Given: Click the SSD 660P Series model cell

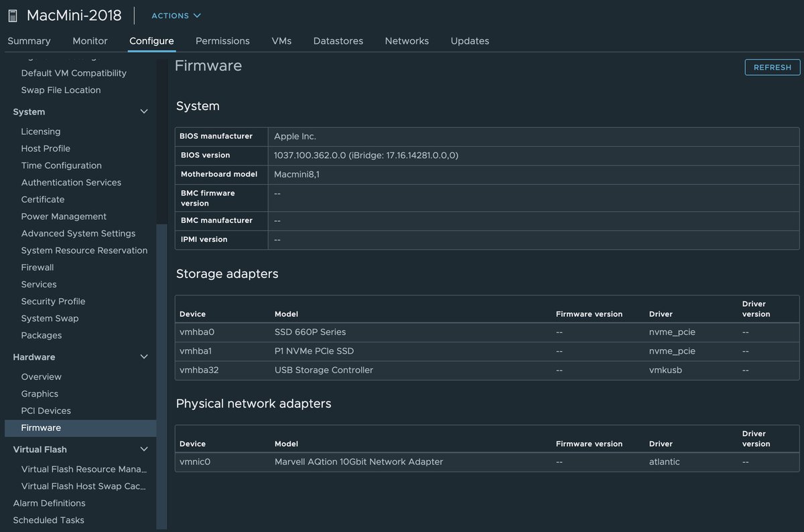Looking at the screenshot, I should pos(310,332).
